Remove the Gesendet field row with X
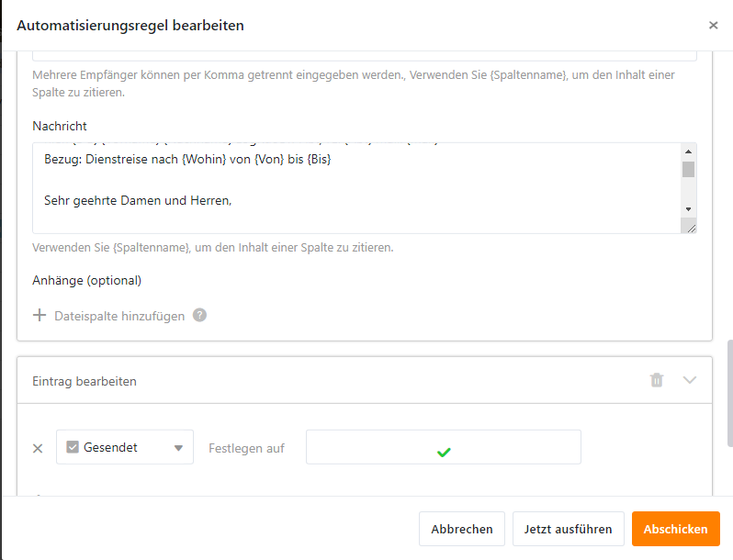The width and height of the screenshot is (733, 560). pos(38,448)
